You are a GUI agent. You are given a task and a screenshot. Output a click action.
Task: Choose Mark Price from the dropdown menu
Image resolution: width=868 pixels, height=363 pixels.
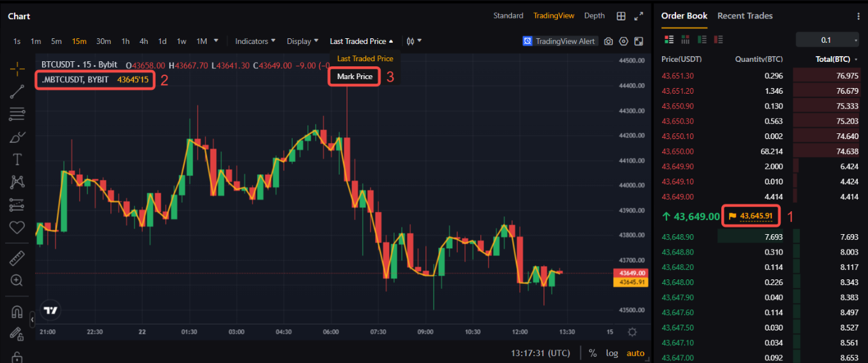(x=355, y=77)
